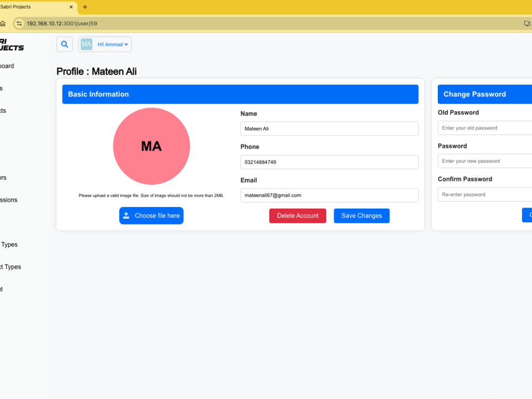Click the Profile : Mateen Ali heading
The image size is (532, 399).
pos(97,72)
